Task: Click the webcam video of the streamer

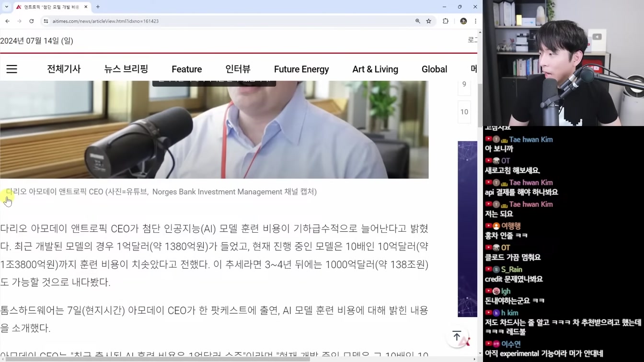Action: pos(563,63)
